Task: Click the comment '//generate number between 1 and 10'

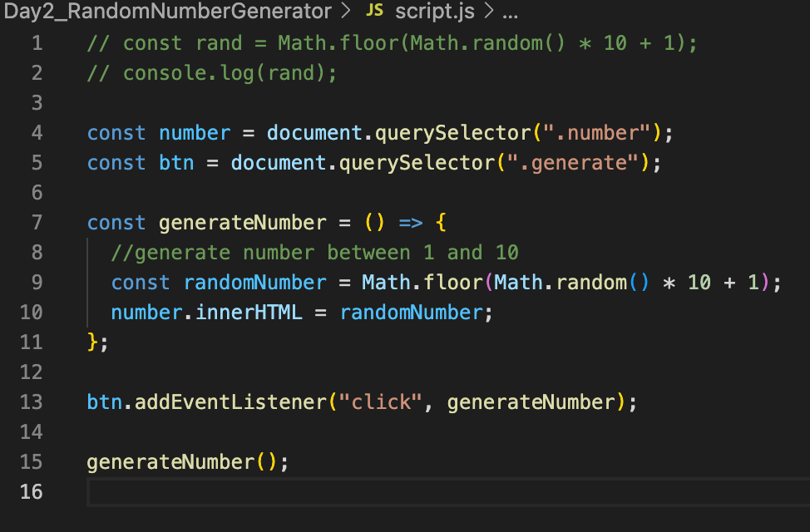Action: [314, 253]
